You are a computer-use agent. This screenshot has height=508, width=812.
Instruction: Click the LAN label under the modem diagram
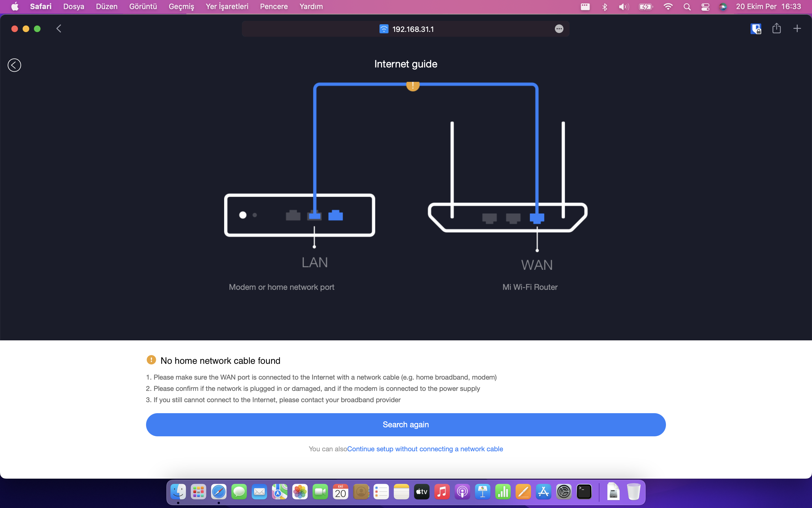click(x=315, y=262)
